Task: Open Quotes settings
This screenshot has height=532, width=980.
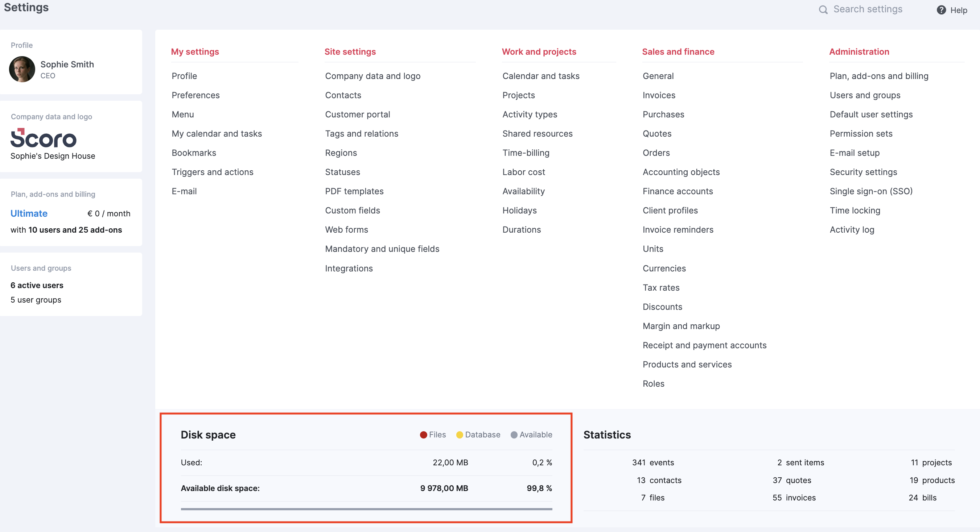Action: 657,134
